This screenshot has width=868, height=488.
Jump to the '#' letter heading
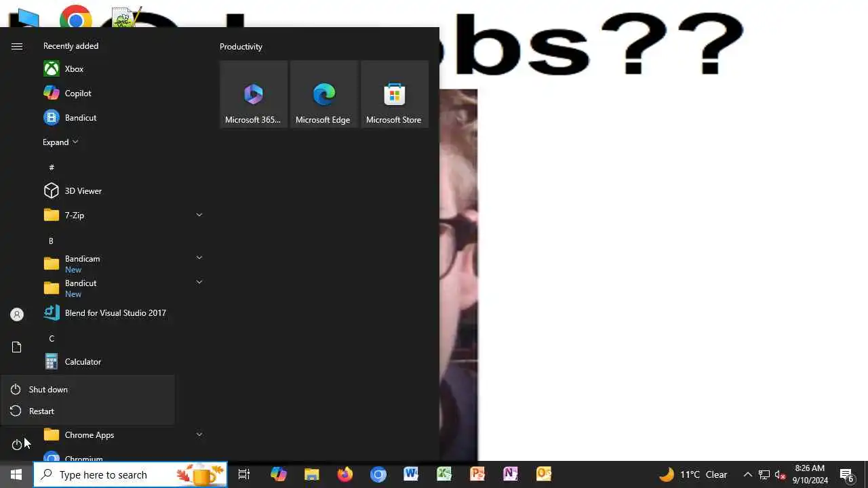click(52, 167)
